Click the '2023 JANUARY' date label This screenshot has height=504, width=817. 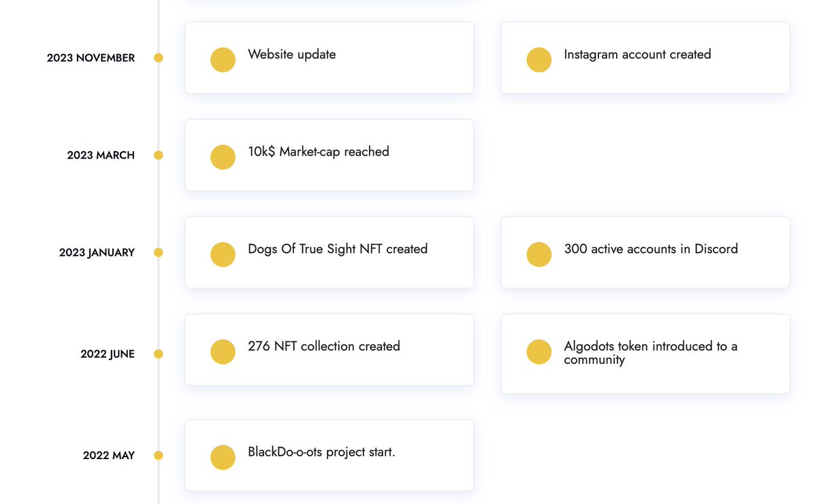97,252
